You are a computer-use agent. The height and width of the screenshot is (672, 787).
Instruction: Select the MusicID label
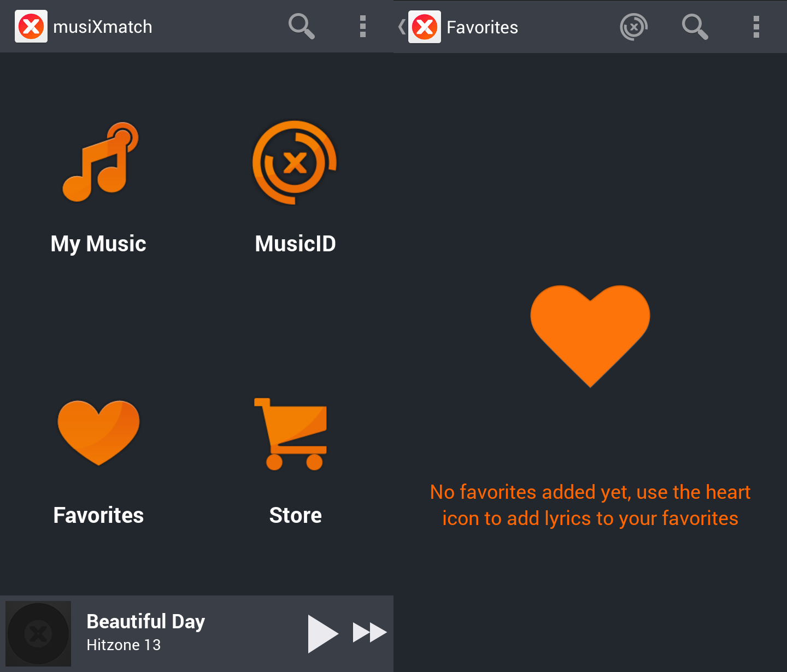click(295, 244)
